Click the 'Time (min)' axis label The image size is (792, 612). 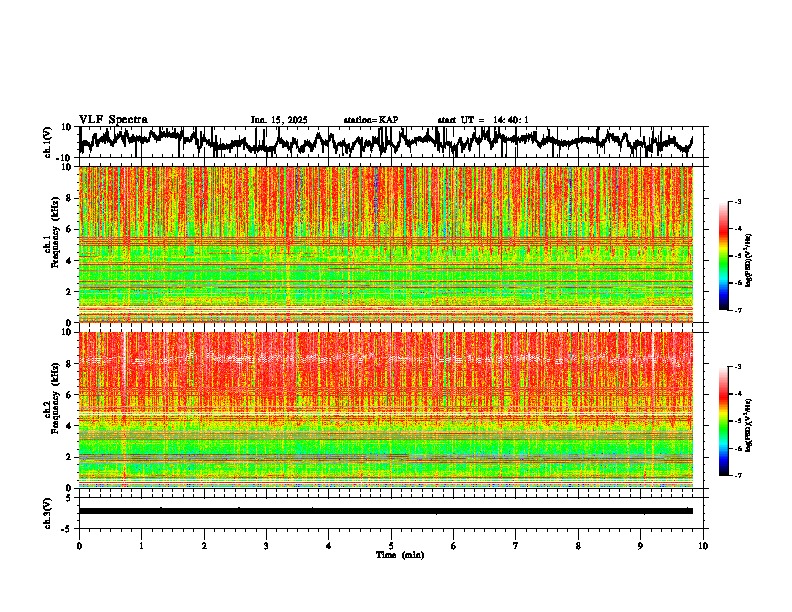(x=400, y=555)
